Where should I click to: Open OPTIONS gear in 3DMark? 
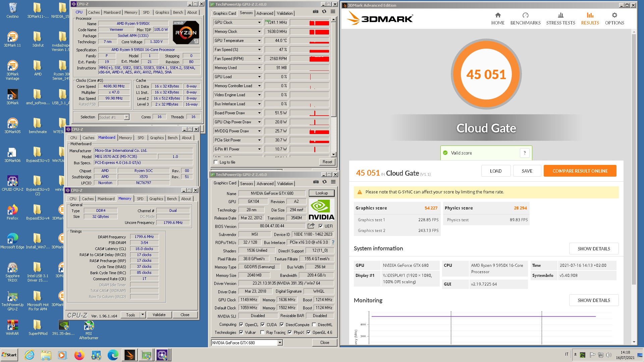614,19
